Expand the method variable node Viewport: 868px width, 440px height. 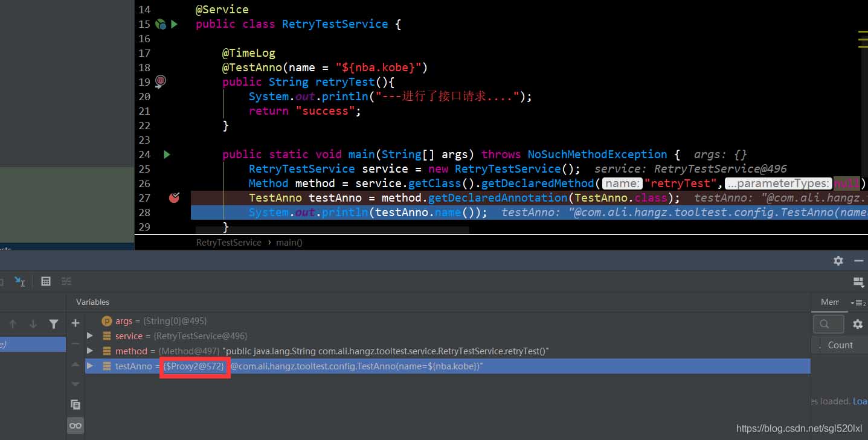[x=90, y=351]
